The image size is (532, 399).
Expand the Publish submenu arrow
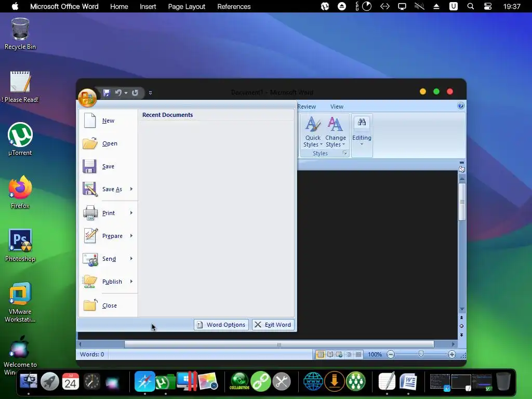tap(131, 281)
